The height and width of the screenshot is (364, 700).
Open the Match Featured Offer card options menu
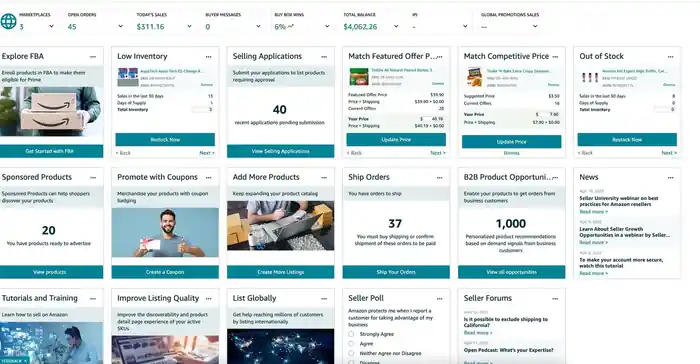click(x=440, y=57)
